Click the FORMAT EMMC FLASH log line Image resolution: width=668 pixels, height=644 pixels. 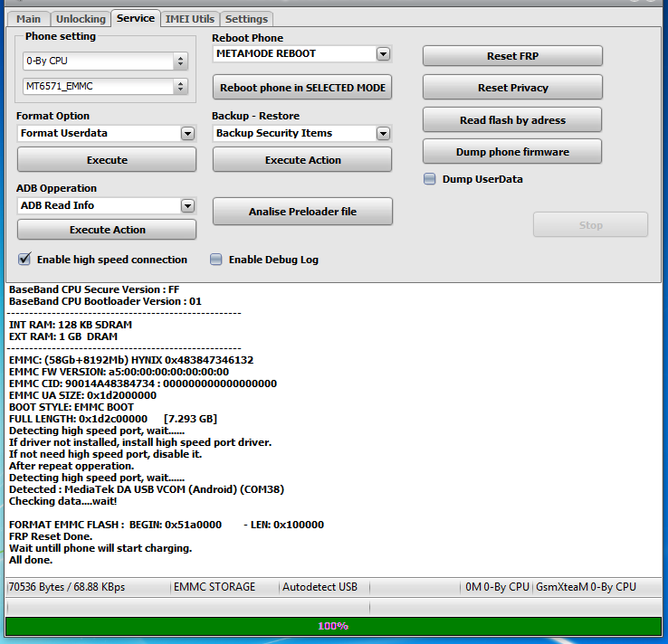[167, 525]
